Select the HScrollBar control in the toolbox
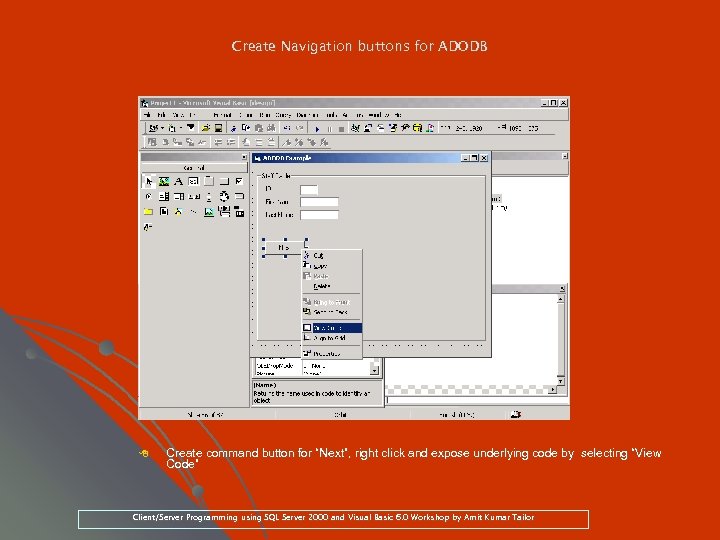The image size is (720, 540). point(194,197)
